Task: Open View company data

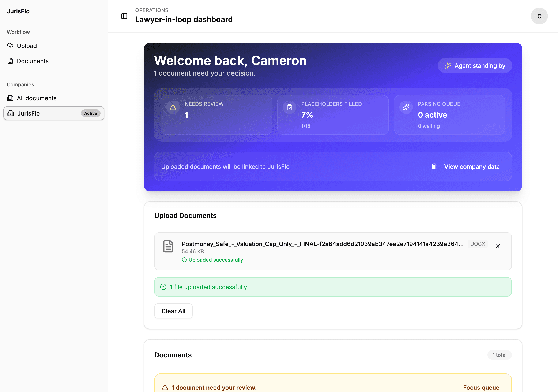Action: click(x=472, y=166)
